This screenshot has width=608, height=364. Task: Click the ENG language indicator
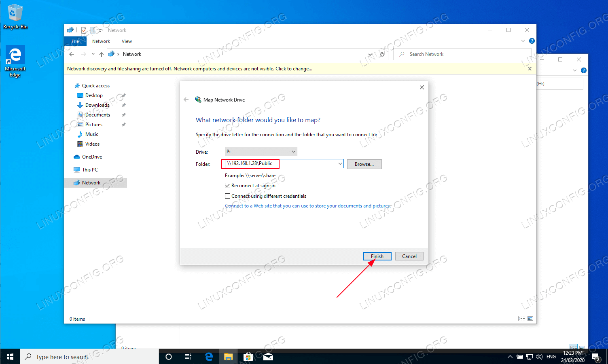[551, 357]
